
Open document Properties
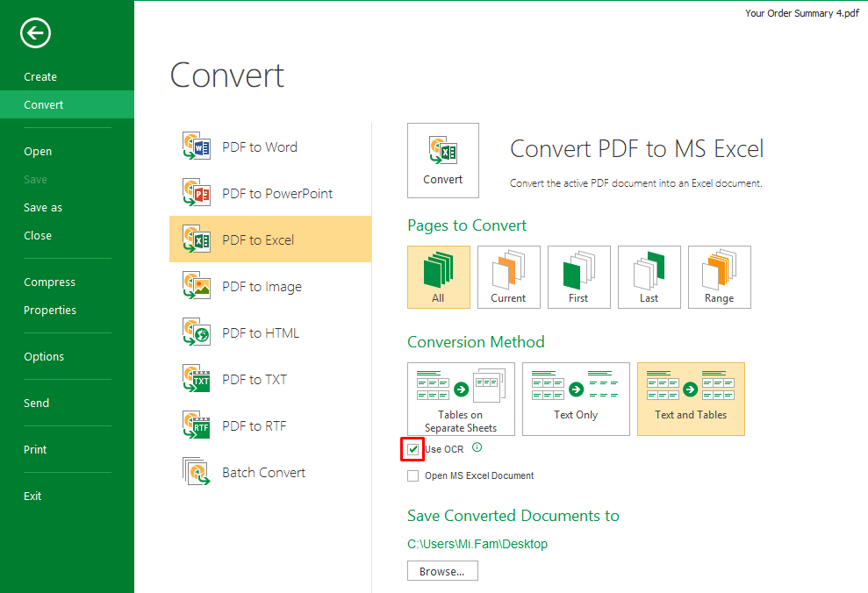click(50, 311)
